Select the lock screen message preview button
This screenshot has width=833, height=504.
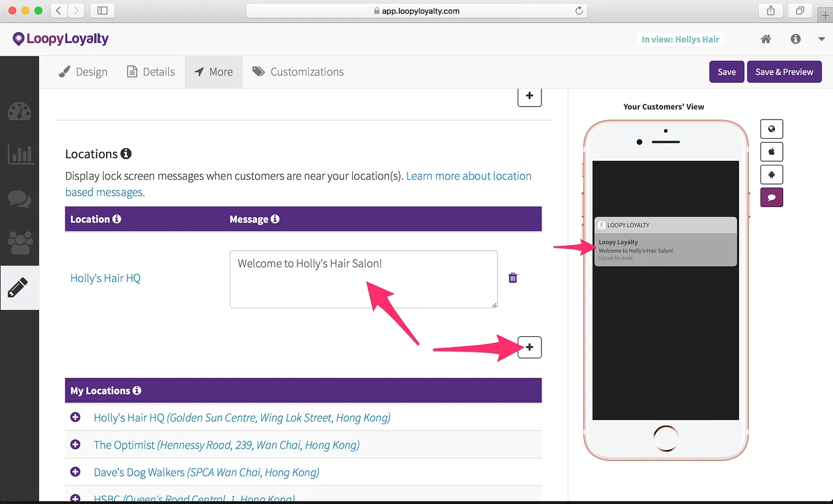772,197
